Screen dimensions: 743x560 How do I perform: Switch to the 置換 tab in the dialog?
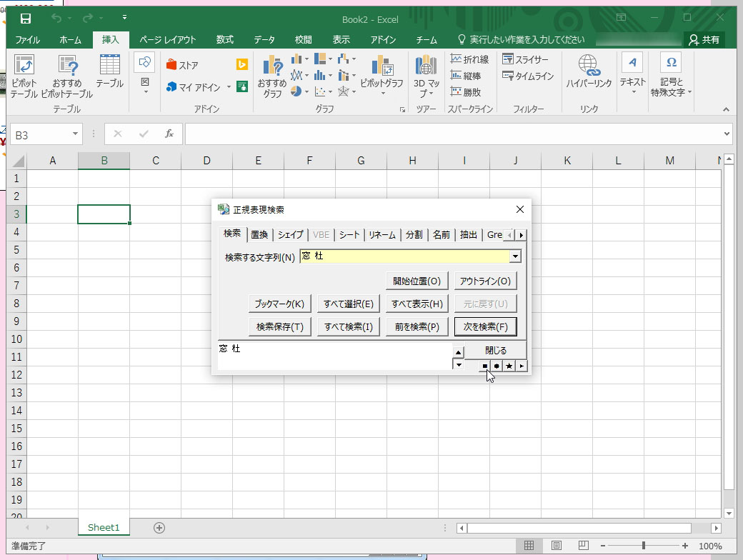click(x=259, y=234)
